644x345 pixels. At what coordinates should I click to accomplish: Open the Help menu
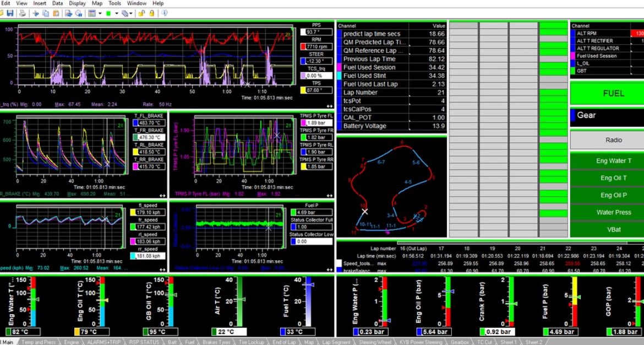[158, 3]
